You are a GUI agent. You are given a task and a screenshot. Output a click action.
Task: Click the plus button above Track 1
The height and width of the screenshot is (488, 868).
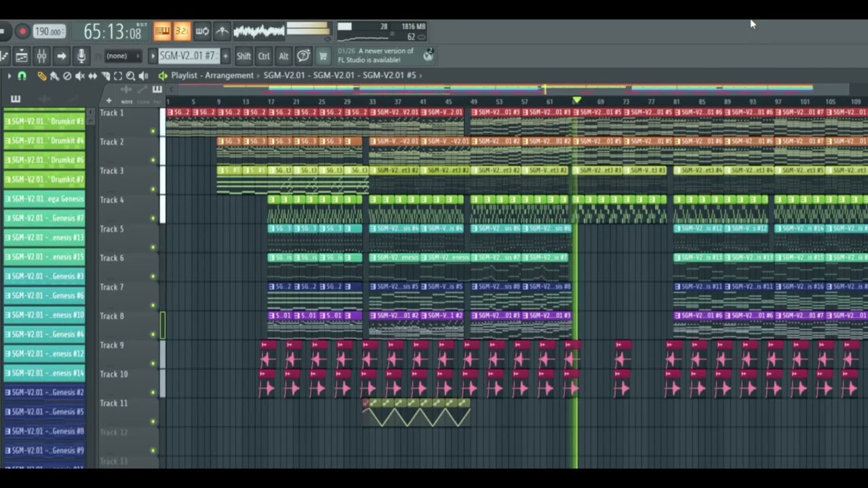(108, 101)
